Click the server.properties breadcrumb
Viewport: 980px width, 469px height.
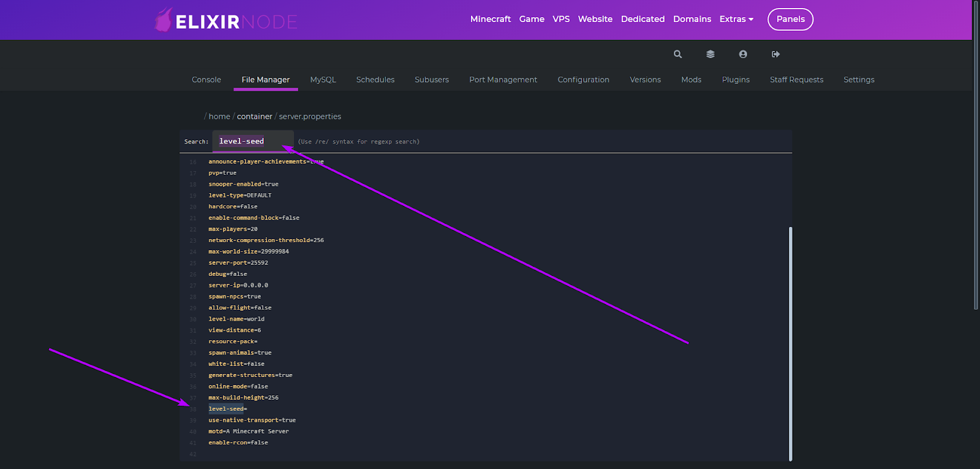(310, 116)
